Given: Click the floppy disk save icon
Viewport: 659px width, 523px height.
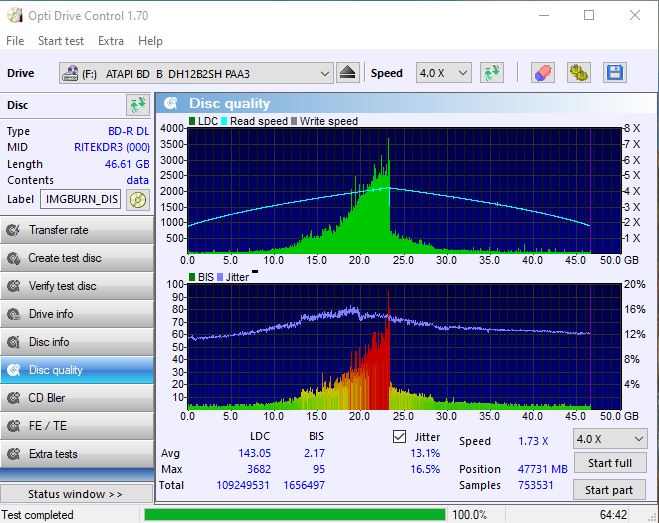Looking at the screenshot, I should [613, 73].
